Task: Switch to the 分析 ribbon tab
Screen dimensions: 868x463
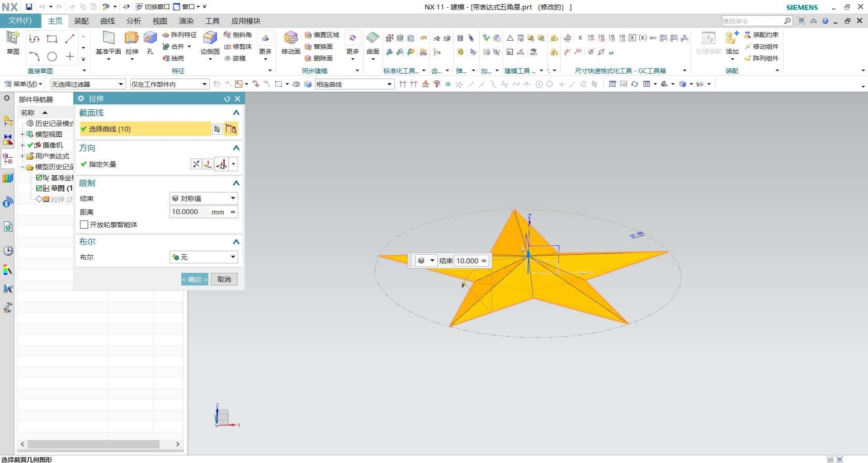Action: [x=134, y=21]
